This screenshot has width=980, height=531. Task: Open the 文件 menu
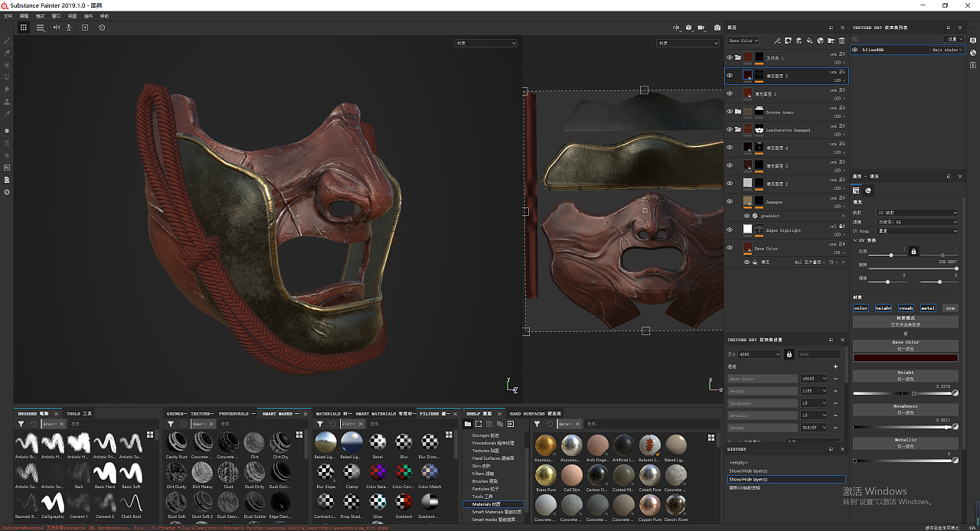8,15
